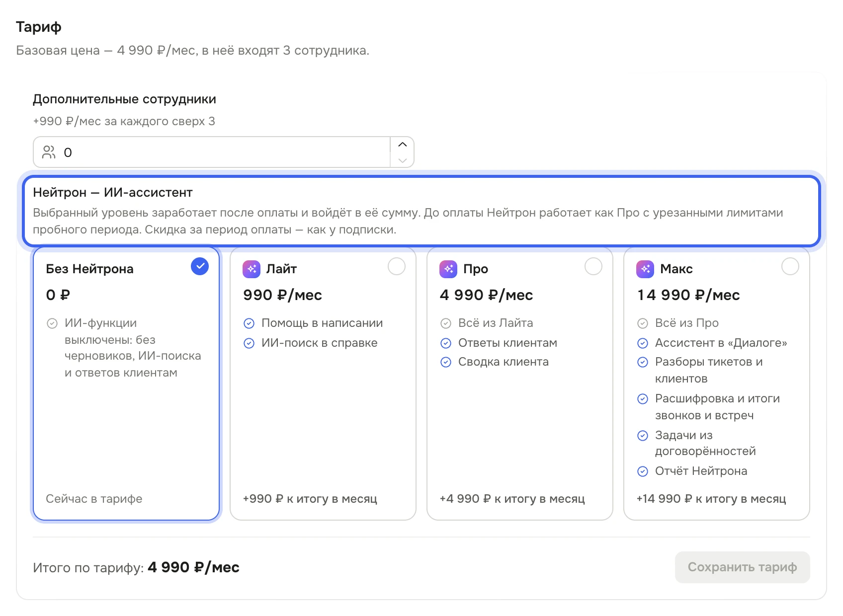The height and width of the screenshot is (616, 843).
Task: Click the Сейчас в тарифе label
Action: (94, 499)
